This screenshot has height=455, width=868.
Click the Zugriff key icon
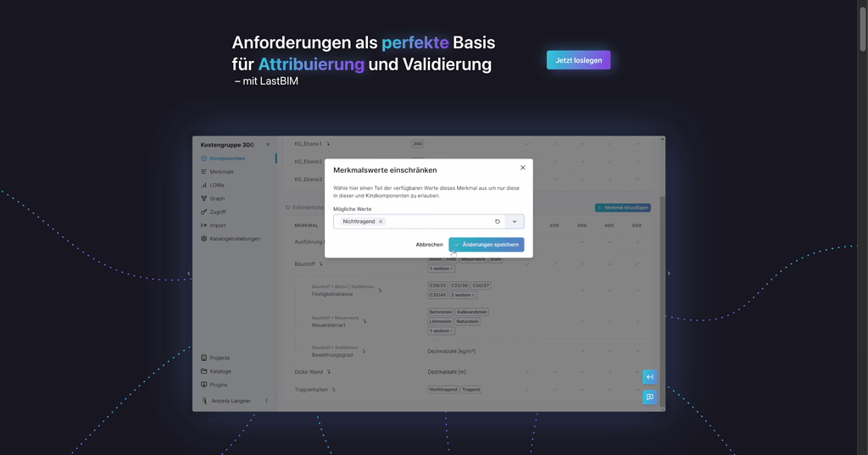pyautogui.click(x=204, y=212)
